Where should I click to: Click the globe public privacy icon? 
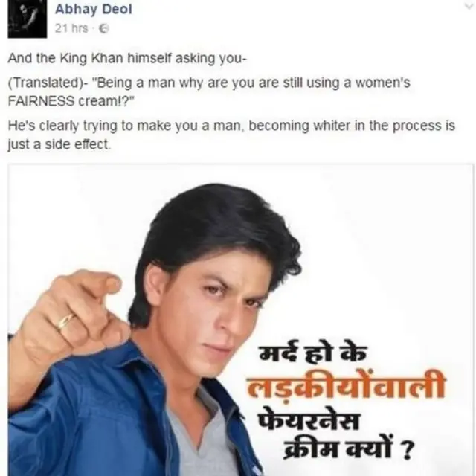(104, 28)
